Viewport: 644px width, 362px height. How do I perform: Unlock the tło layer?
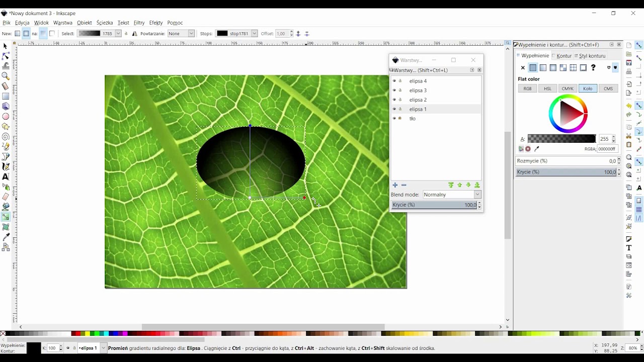pyautogui.click(x=400, y=119)
